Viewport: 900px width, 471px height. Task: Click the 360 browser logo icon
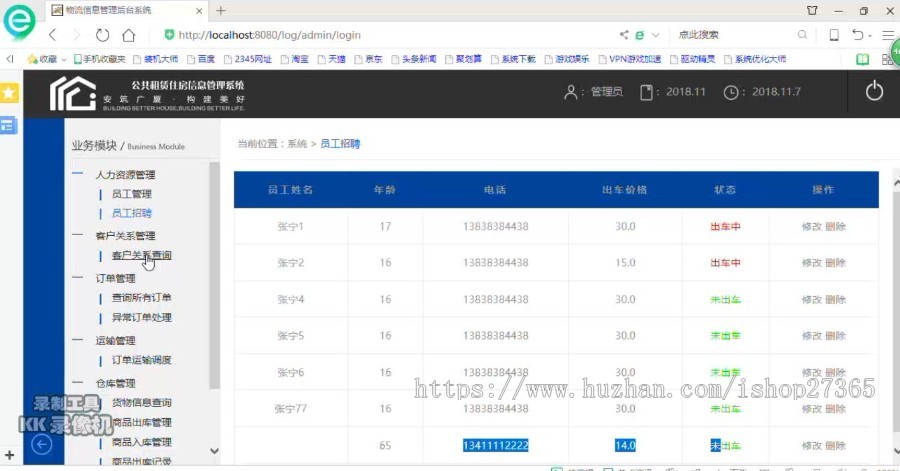click(18, 21)
